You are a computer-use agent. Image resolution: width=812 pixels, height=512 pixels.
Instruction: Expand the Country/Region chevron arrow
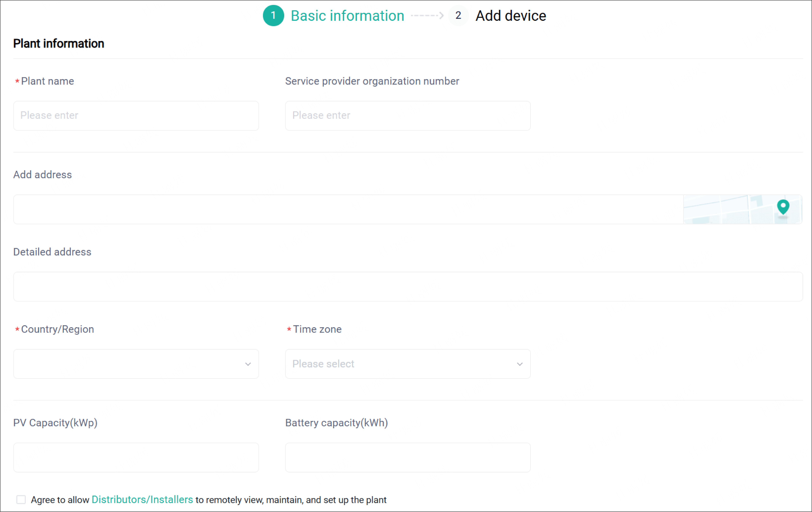click(248, 364)
